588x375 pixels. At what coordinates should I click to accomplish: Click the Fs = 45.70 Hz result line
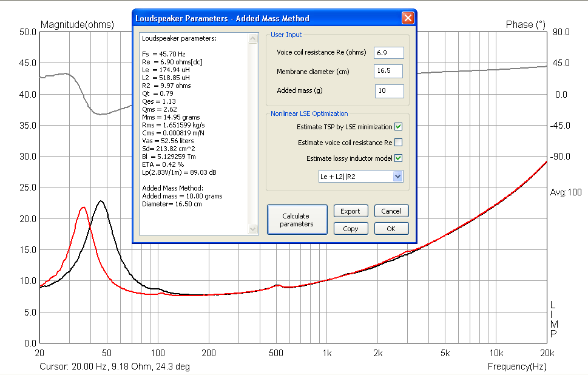pyautogui.click(x=163, y=54)
